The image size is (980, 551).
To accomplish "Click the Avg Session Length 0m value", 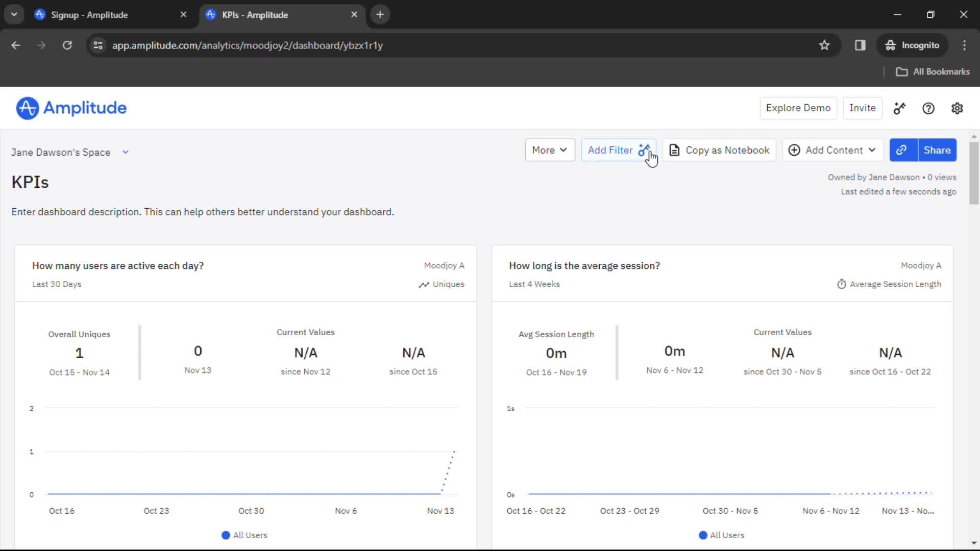I will point(556,353).
